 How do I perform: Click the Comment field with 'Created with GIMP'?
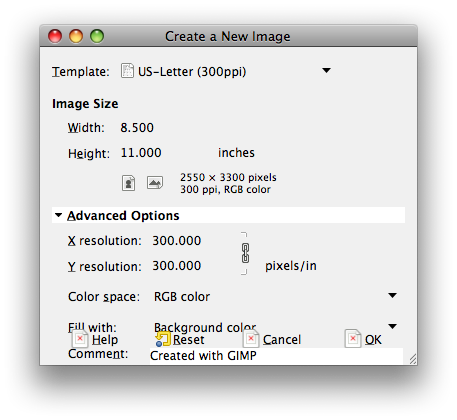coord(276,356)
